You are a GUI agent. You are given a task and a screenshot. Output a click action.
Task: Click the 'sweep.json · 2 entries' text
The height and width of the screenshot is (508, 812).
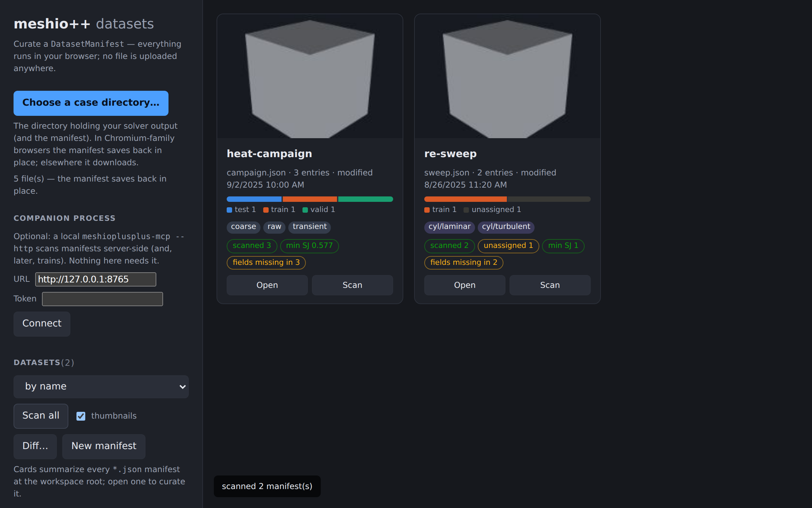pos(469,173)
